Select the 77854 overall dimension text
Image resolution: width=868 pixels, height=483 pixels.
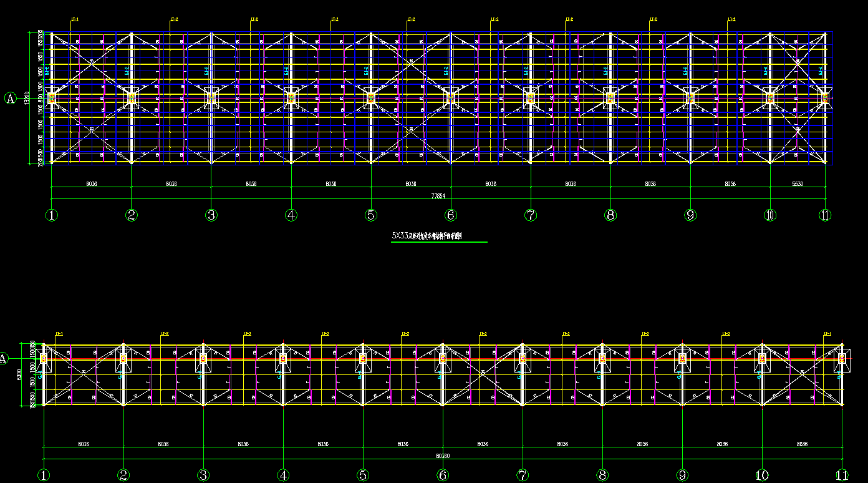click(438, 196)
